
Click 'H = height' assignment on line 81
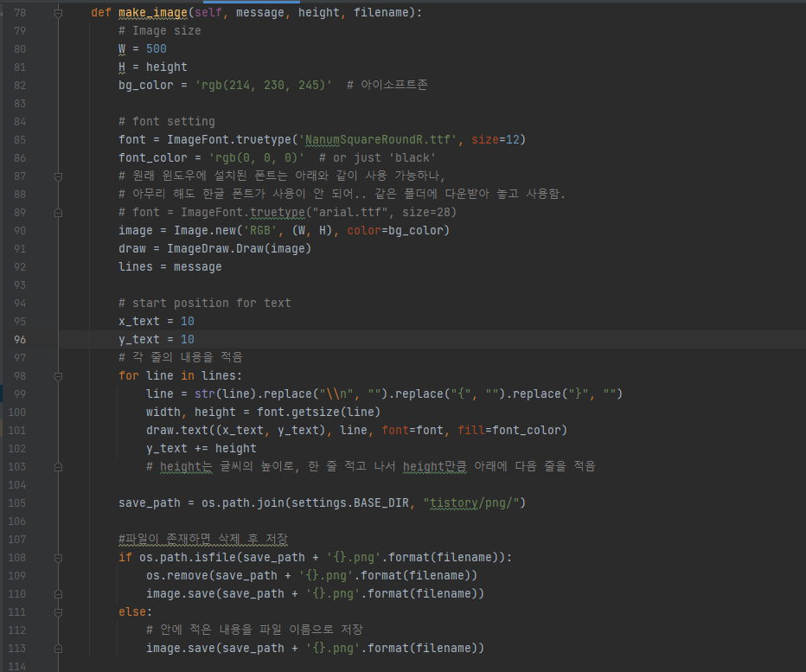153,67
